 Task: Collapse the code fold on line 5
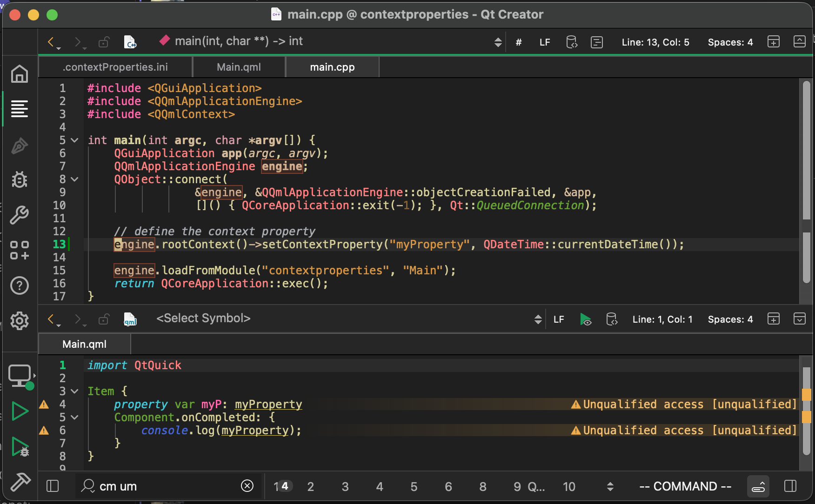(74, 140)
